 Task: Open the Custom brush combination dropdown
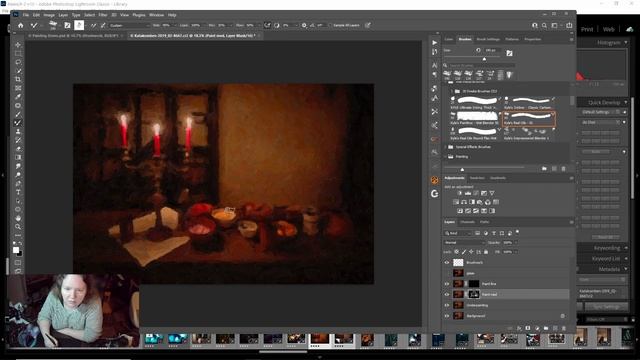[x=129, y=25]
